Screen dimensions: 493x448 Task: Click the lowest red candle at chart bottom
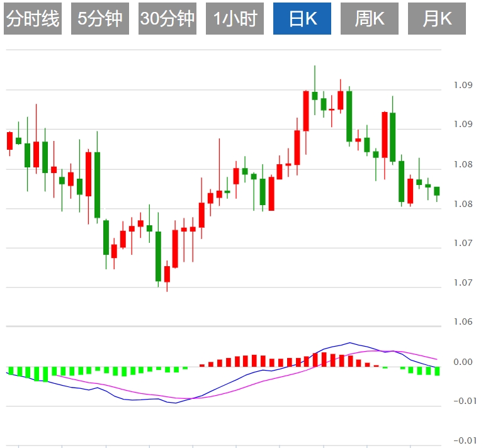coord(167,274)
